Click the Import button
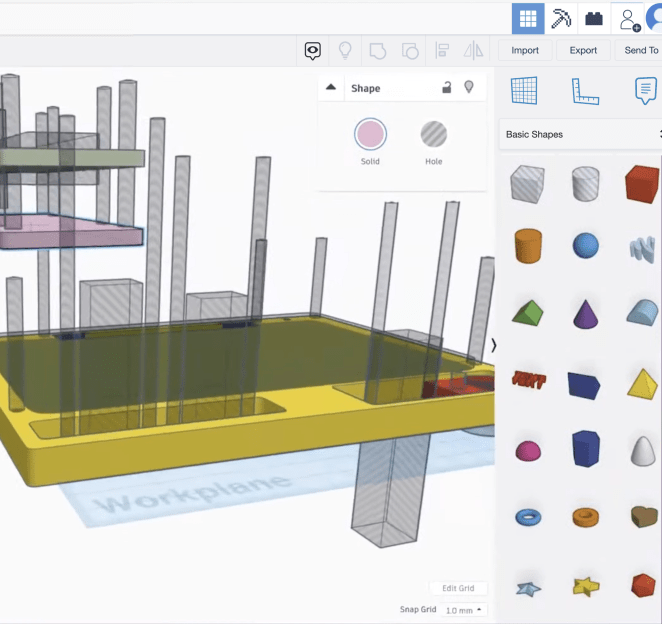The height and width of the screenshot is (624, 662). (525, 50)
